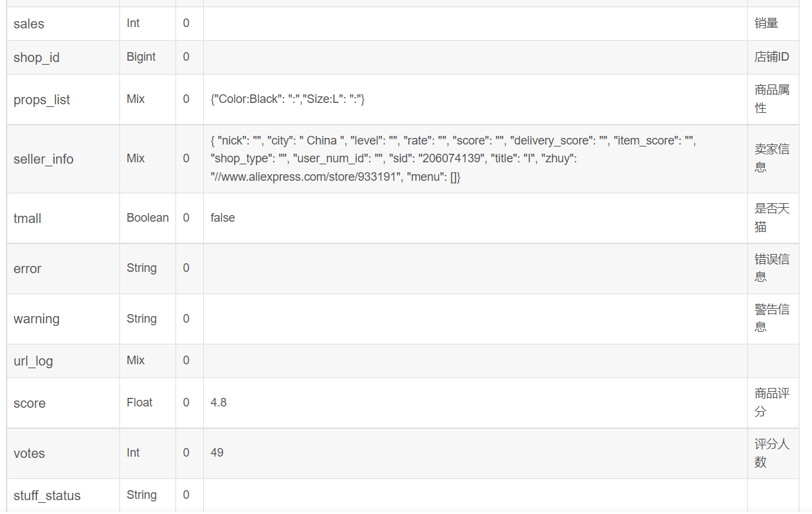This screenshot has width=812, height=514.
Task: Select the Boolean type label
Action: 148,218
